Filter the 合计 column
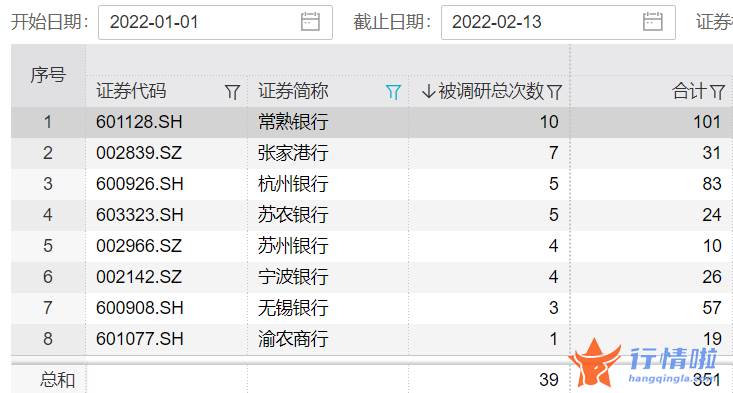 click(717, 92)
